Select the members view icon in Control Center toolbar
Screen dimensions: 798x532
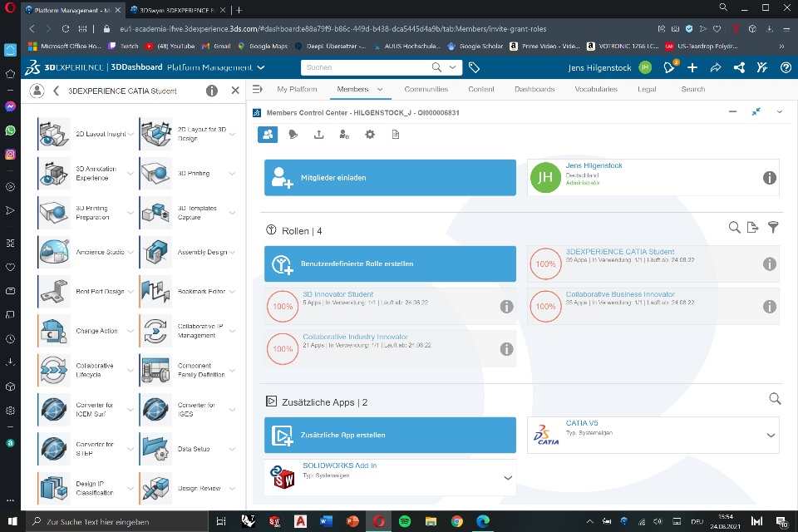click(268, 135)
